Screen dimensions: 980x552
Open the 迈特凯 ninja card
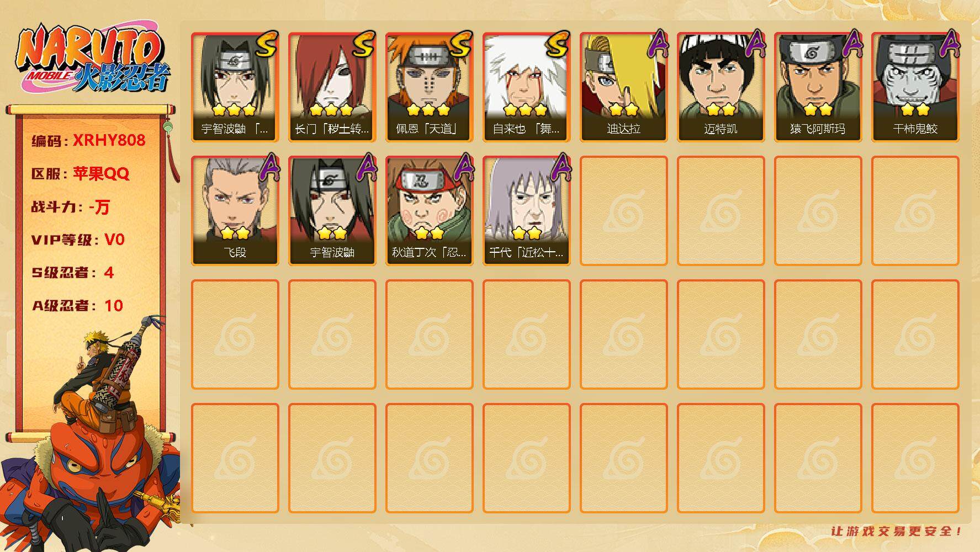721,87
